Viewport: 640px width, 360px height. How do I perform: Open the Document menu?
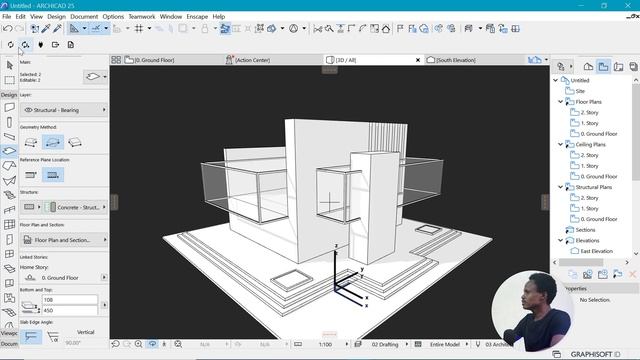84,17
